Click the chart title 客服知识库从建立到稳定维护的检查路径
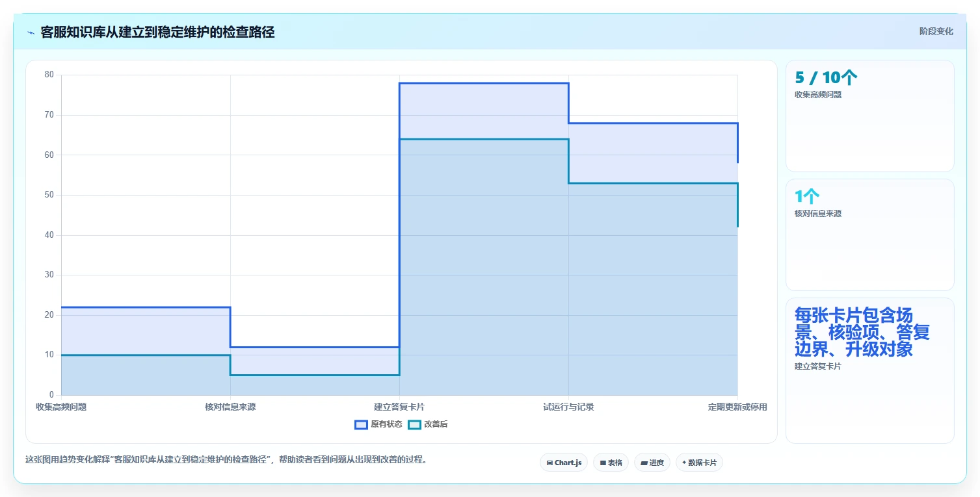This screenshot has height=497, width=980. [x=157, y=32]
